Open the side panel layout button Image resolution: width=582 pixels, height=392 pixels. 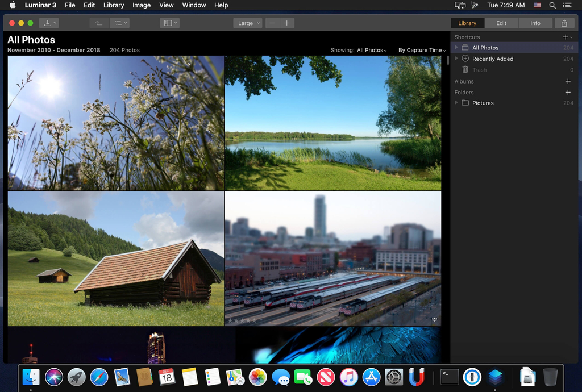click(169, 23)
